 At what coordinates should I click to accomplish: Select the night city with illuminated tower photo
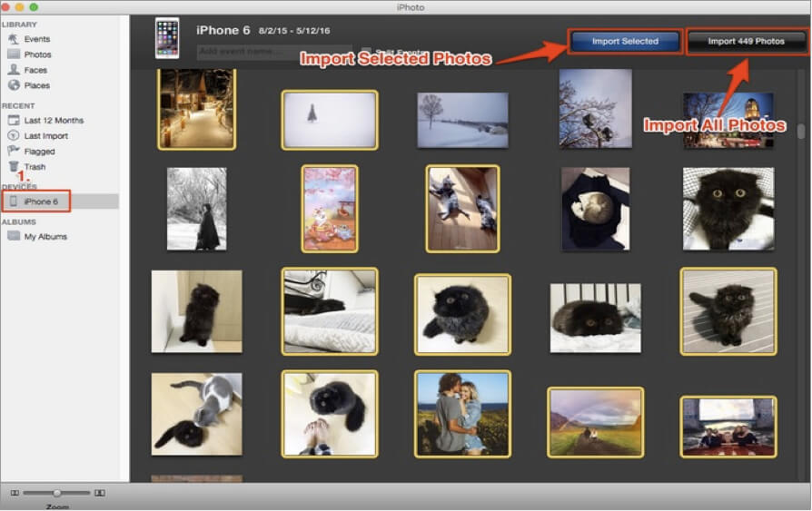click(728, 120)
